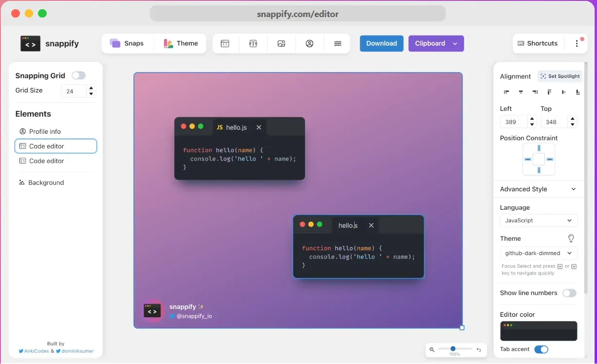The width and height of the screenshot is (597, 364).
Task: Click the canvas zoom slider handle
Action: pyautogui.click(x=453, y=348)
